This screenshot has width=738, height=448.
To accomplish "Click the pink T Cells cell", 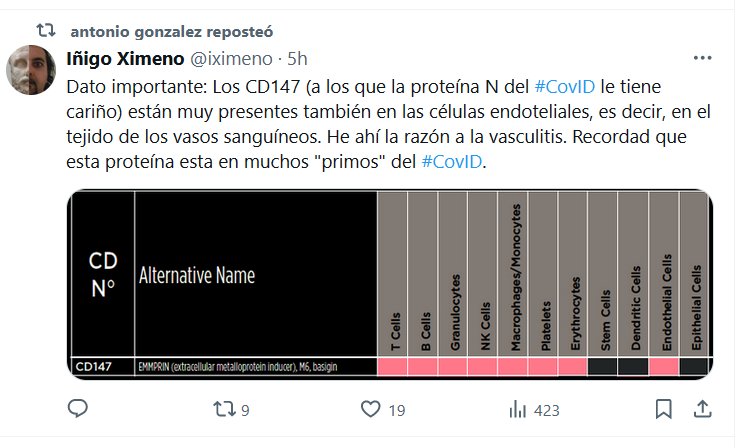I will [x=392, y=367].
